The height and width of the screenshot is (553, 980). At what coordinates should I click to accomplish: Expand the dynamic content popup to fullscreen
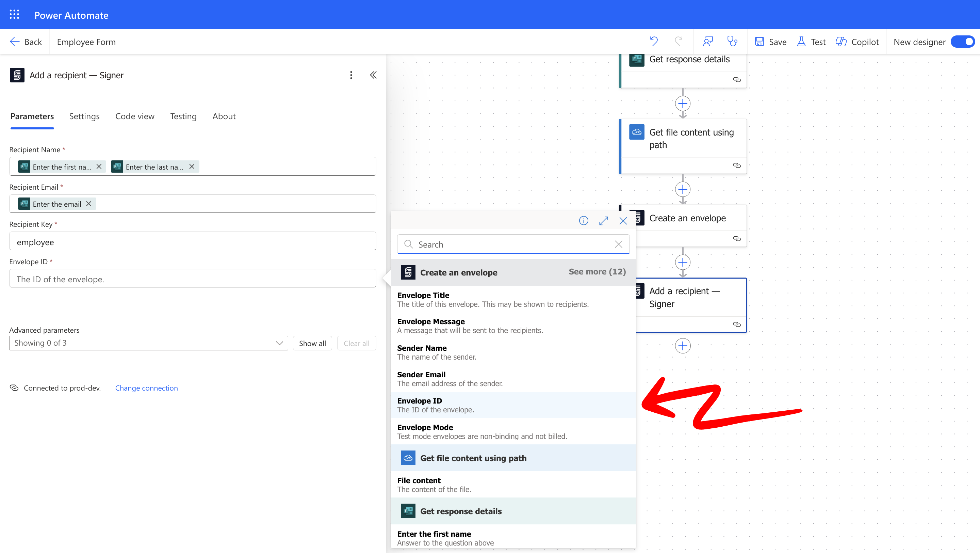pyautogui.click(x=603, y=220)
